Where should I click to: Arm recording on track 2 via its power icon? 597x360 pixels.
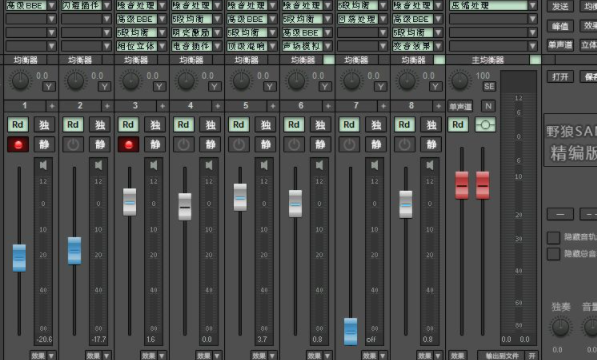(73, 145)
